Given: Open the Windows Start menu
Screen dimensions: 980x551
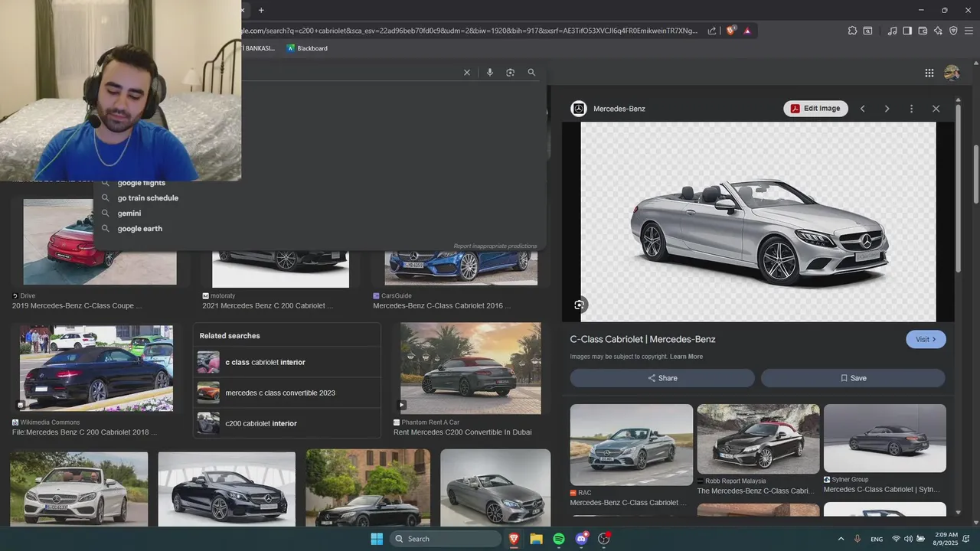Looking at the screenshot, I should (x=377, y=539).
